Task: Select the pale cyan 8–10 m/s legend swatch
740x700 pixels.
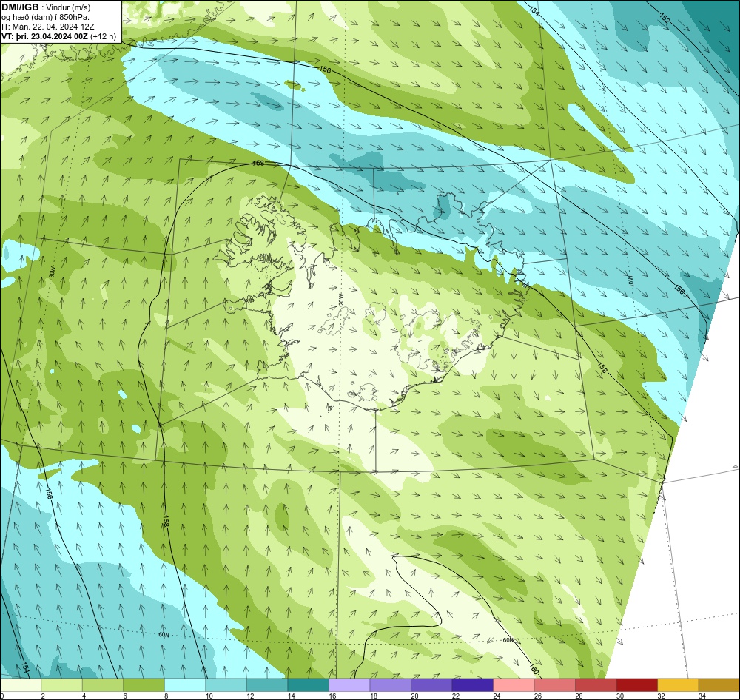Action: click(185, 685)
